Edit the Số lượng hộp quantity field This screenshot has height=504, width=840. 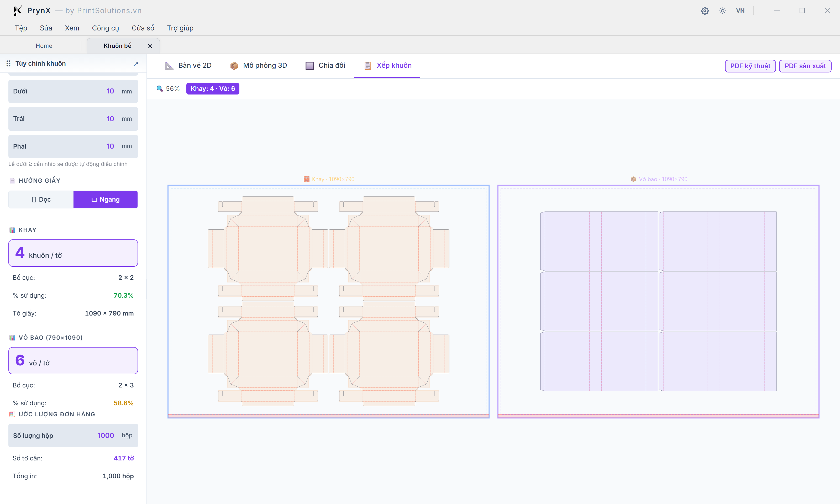pos(73,435)
